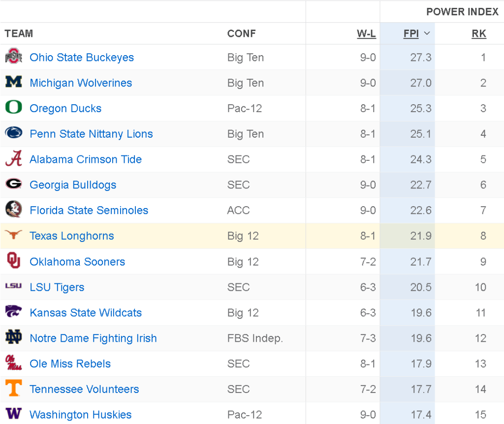The width and height of the screenshot is (504, 424).
Task: Open Ole Miss Rebels team link
Action: pos(70,363)
